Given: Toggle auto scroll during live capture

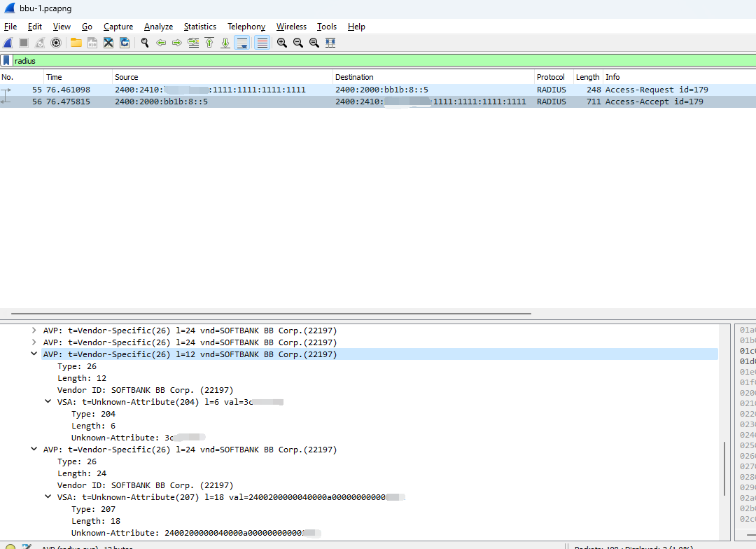Looking at the screenshot, I should pos(242,43).
